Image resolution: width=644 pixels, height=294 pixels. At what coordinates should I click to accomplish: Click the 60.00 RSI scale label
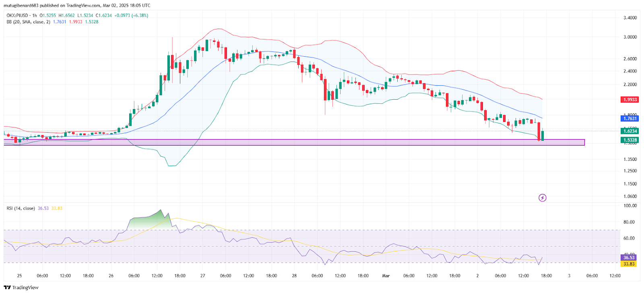point(629,238)
